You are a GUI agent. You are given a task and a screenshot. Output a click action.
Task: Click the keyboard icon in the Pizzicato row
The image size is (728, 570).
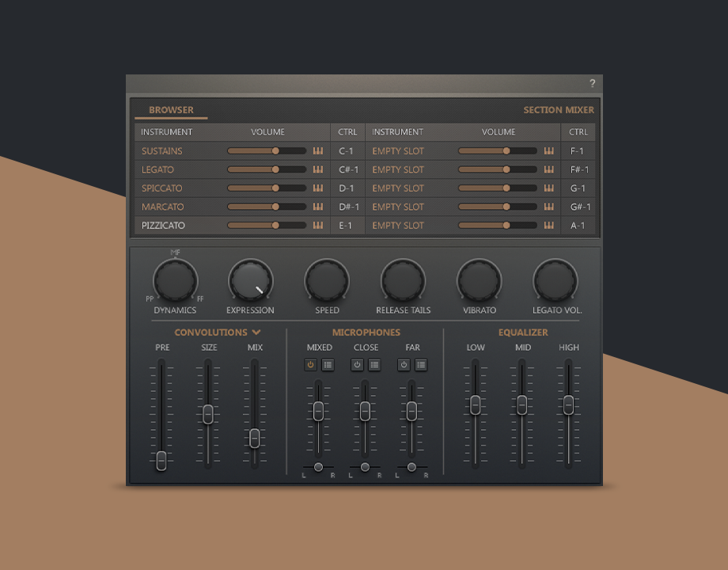click(318, 226)
